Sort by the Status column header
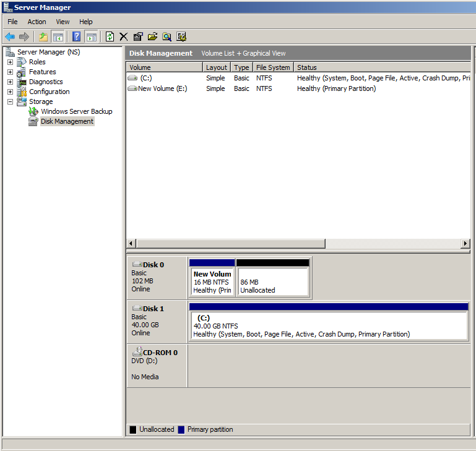The image size is (476, 451). 382,67
